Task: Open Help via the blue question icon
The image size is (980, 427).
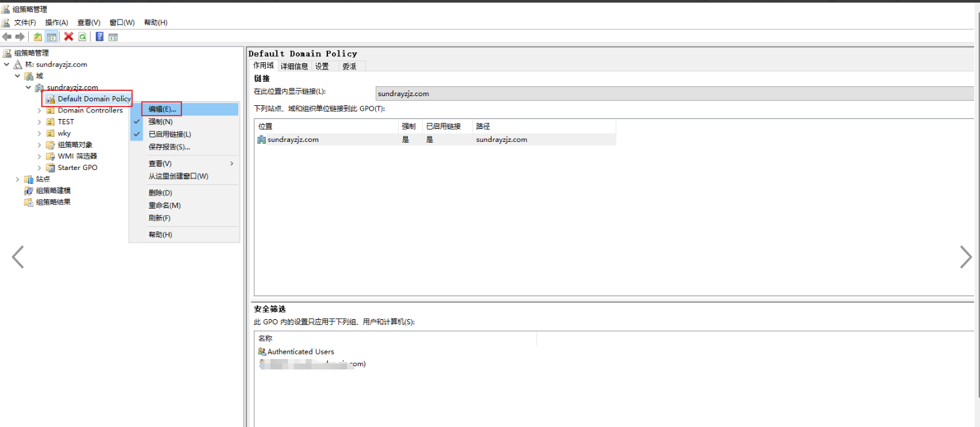Action: (100, 37)
